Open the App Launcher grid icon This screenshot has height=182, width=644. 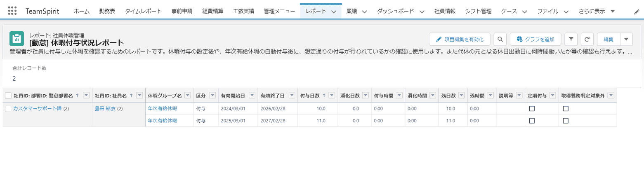12,11
